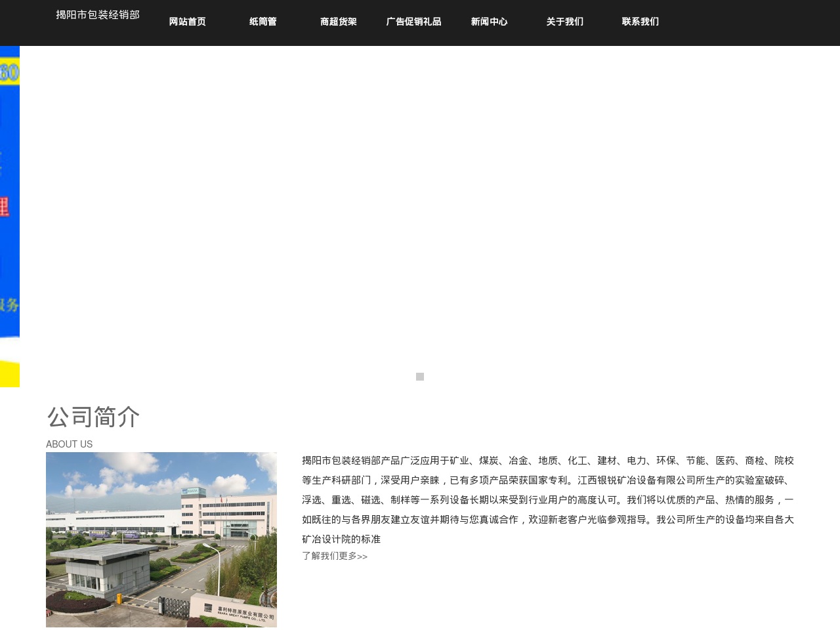Image resolution: width=840 pixels, height=630 pixels.
Task: Go to the 商超货架 page
Action: point(338,22)
